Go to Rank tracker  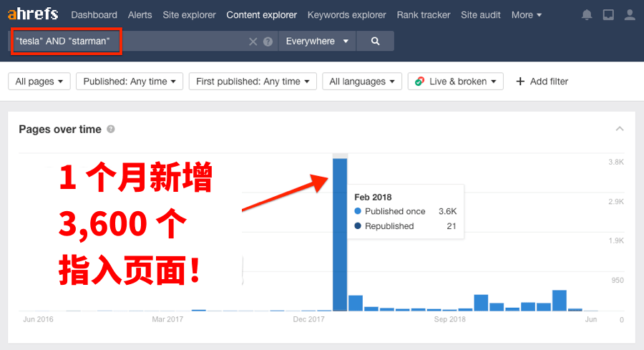pyautogui.click(x=424, y=15)
